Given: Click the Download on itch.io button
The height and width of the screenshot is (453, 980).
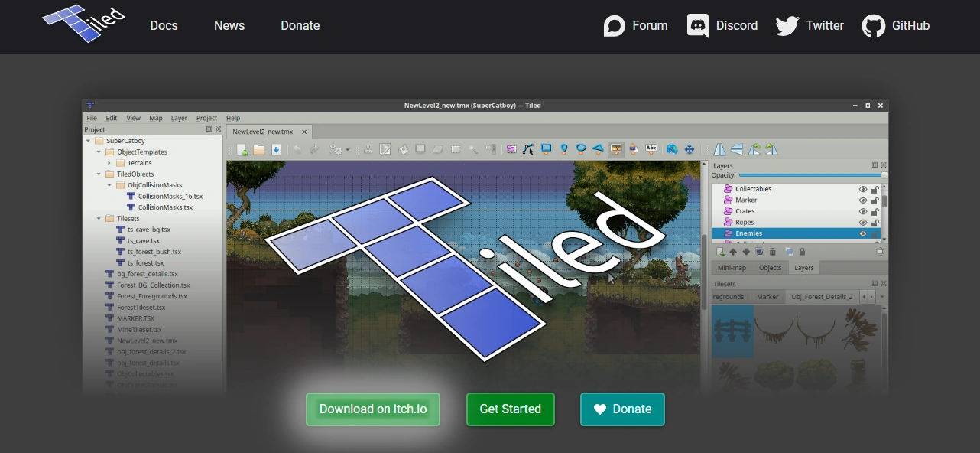Looking at the screenshot, I should click(x=373, y=409).
